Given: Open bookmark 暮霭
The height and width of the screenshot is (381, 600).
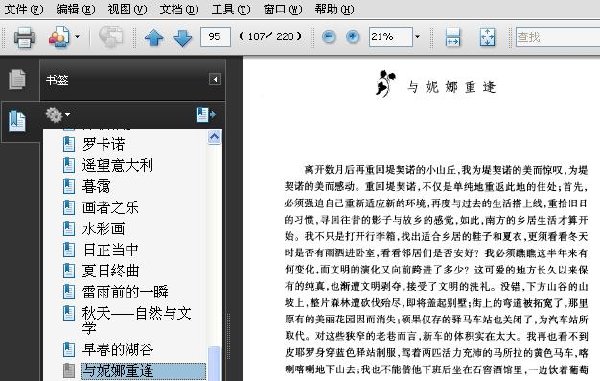Looking at the screenshot, I should (x=96, y=186).
